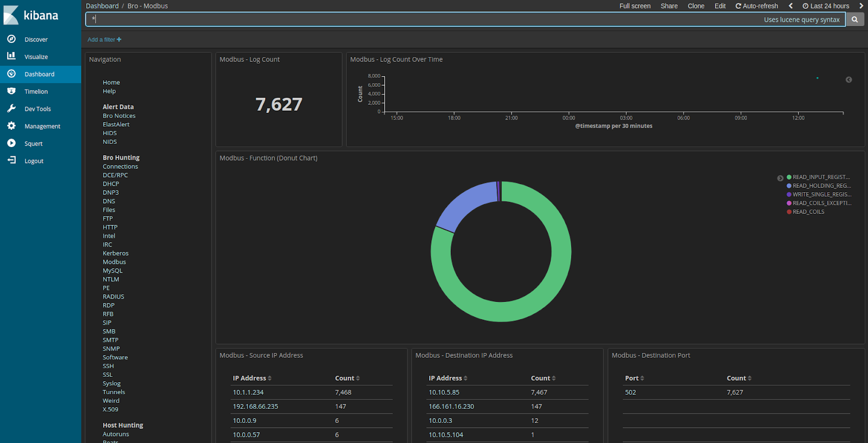
Task: Open the Autoruns host hunting link
Action: (116, 434)
